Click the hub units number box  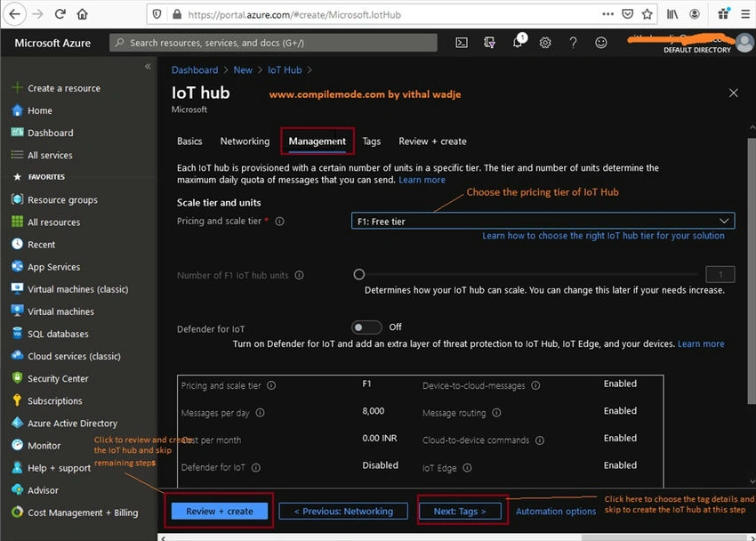[x=720, y=274]
